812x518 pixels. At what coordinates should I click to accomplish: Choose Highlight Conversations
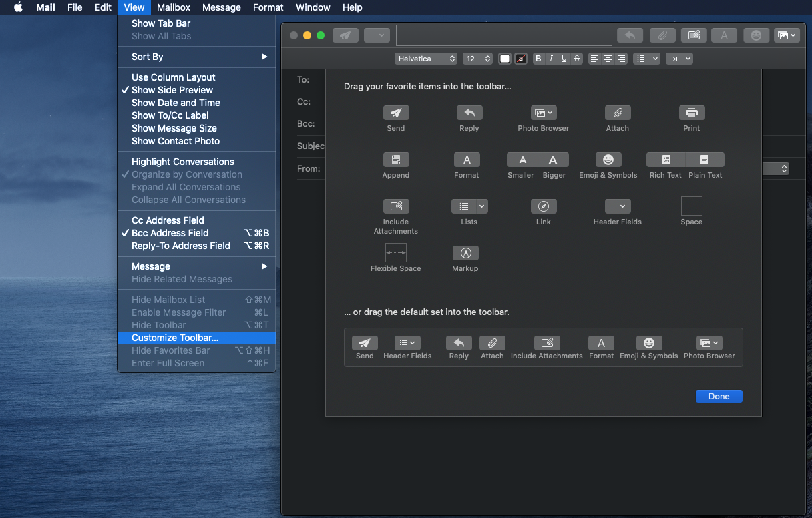tap(196, 162)
